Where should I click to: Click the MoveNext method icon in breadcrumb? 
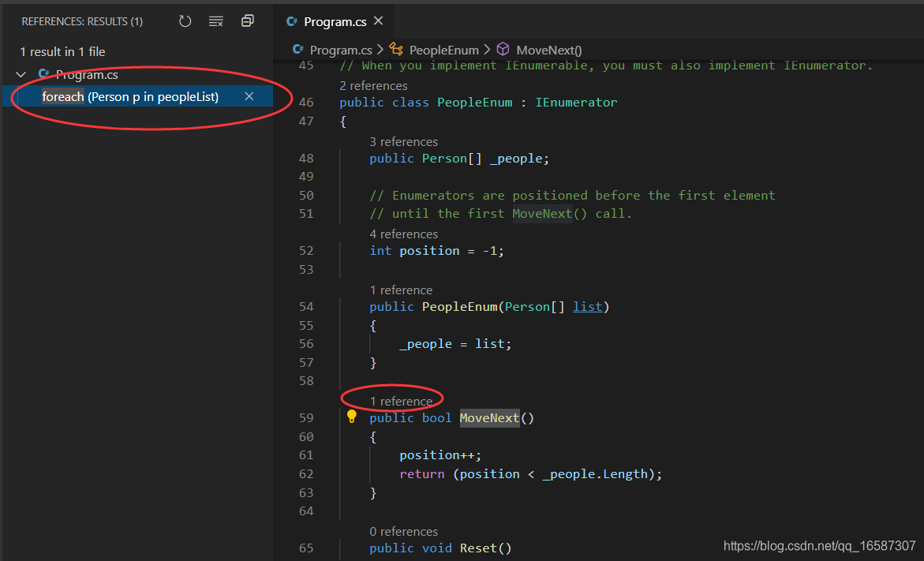[503, 49]
